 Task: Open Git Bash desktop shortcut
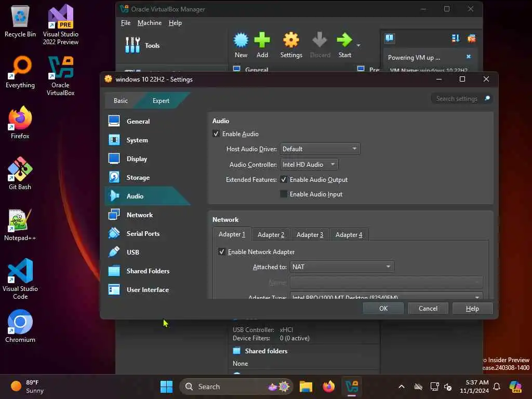click(x=20, y=174)
